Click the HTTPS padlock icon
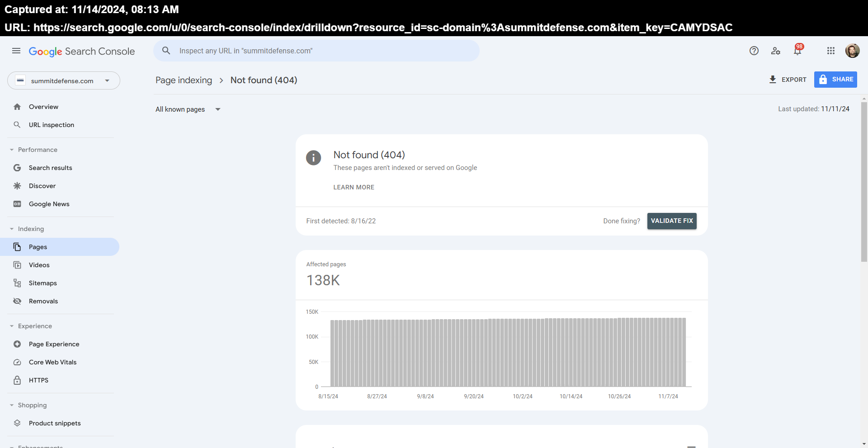868x448 pixels. [x=17, y=380]
